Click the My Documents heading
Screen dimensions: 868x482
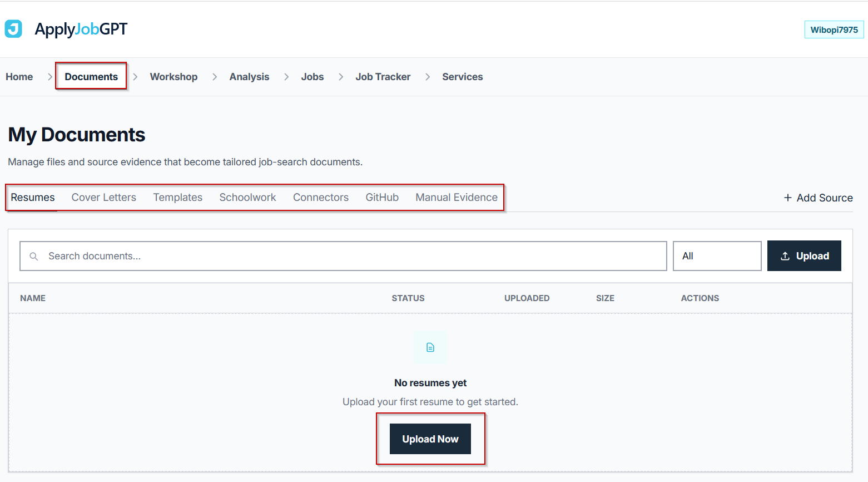coord(77,135)
